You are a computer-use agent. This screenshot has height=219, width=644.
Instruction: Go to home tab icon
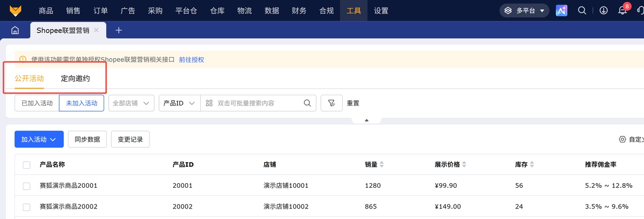pos(15,30)
